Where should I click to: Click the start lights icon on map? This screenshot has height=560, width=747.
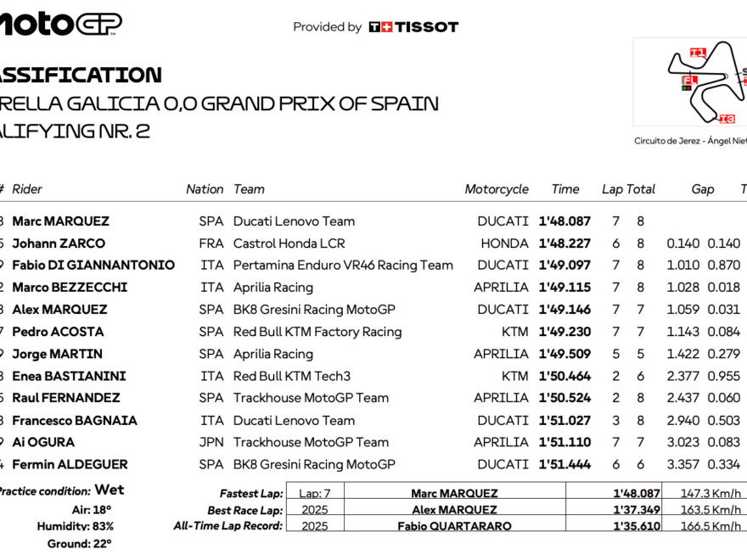tap(684, 87)
